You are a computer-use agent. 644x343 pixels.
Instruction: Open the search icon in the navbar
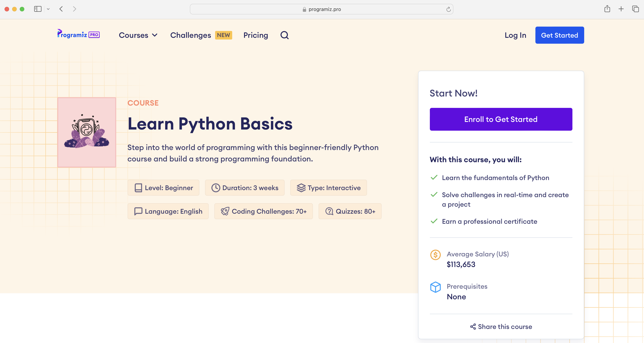click(x=284, y=35)
